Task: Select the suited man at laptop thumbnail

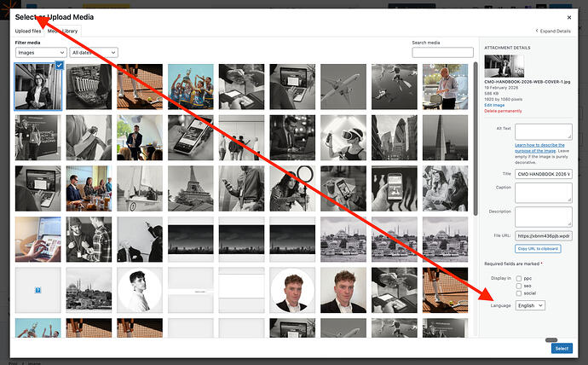Action: click(x=292, y=137)
